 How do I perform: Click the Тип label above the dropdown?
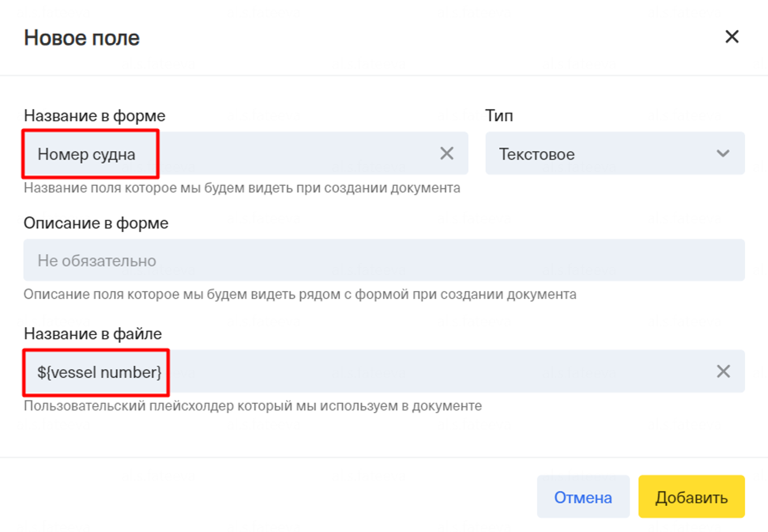[x=499, y=116]
